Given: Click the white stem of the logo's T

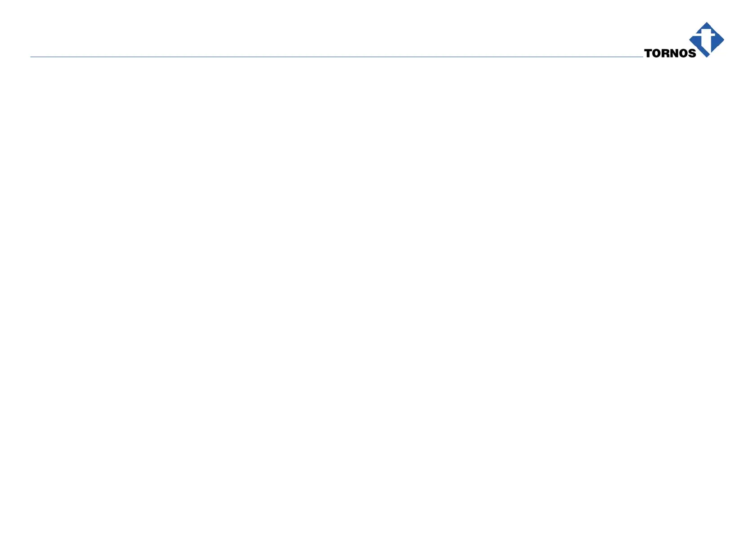Looking at the screenshot, I should pyautogui.click(x=707, y=44).
